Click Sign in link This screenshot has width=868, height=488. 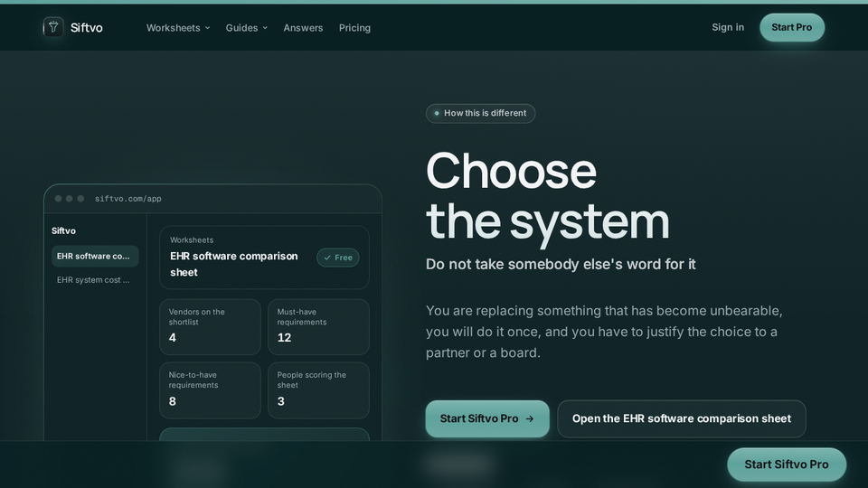click(x=727, y=27)
